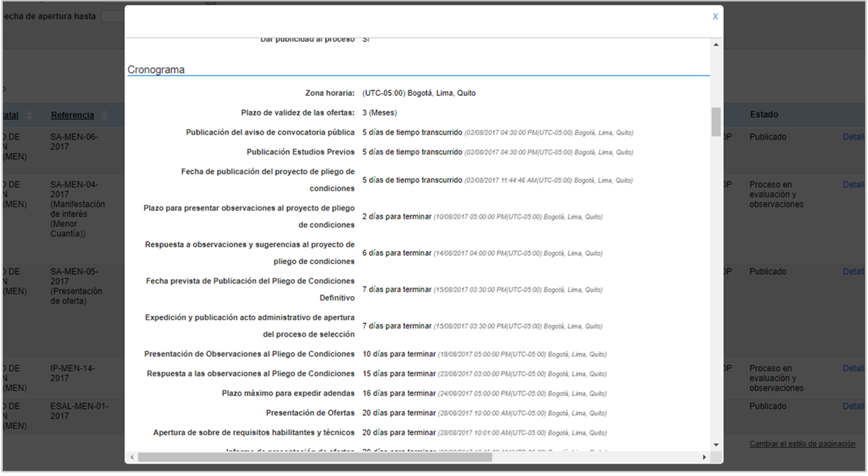
Task: Select the IP-MEN-14-2017 reference cell
Action: tap(72, 373)
